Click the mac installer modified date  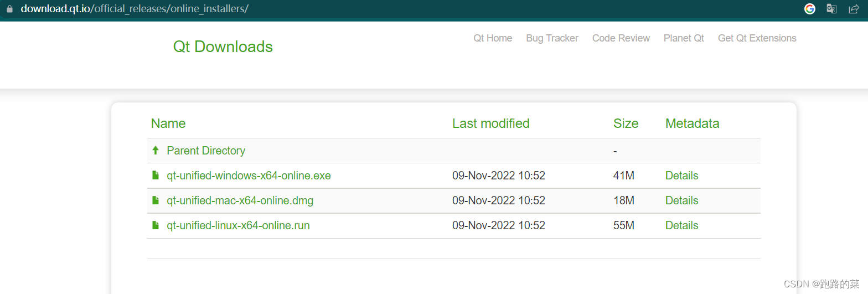499,200
